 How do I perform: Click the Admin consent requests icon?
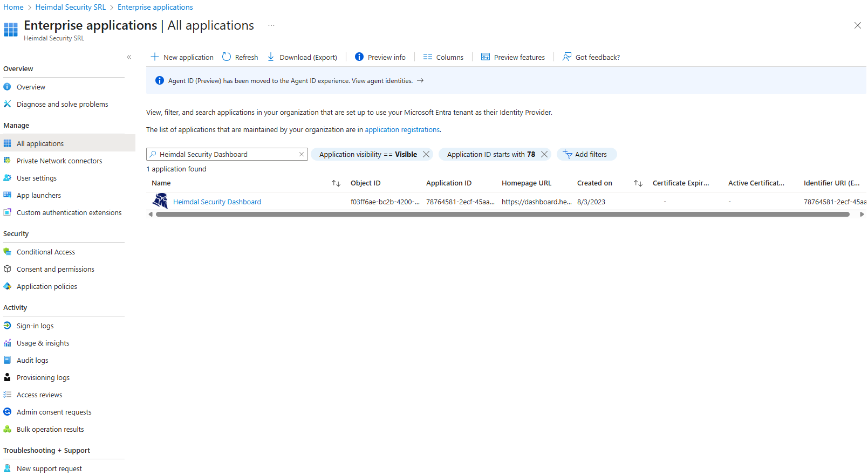pos(8,412)
